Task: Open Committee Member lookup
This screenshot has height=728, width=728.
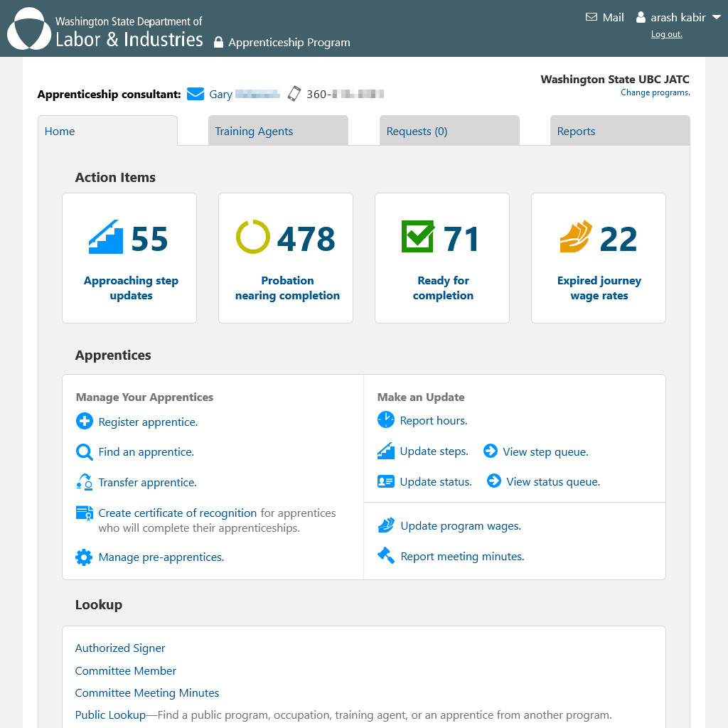Action: (126, 670)
